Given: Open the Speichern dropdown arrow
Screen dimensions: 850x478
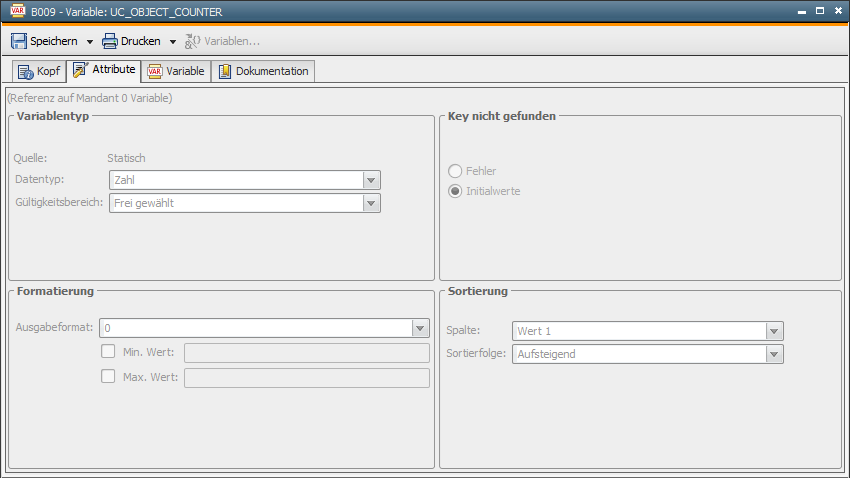Looking at the screenshot, I should [x=89, y=42].
